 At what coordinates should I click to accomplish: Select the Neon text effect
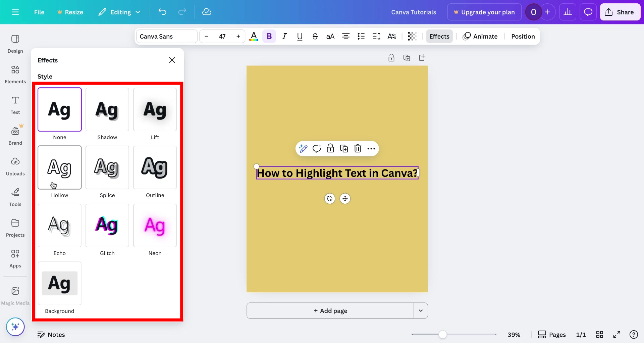155,226
